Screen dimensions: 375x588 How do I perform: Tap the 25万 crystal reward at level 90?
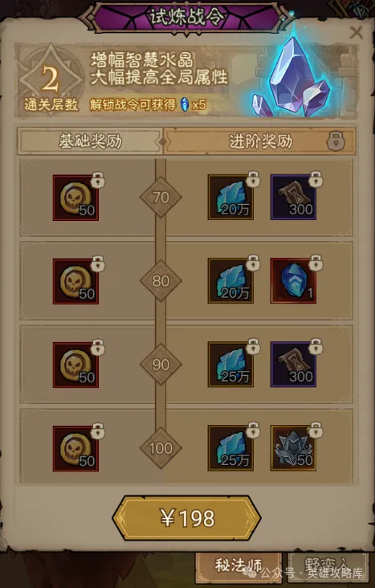pyautogui.click(x=230, y=364)
